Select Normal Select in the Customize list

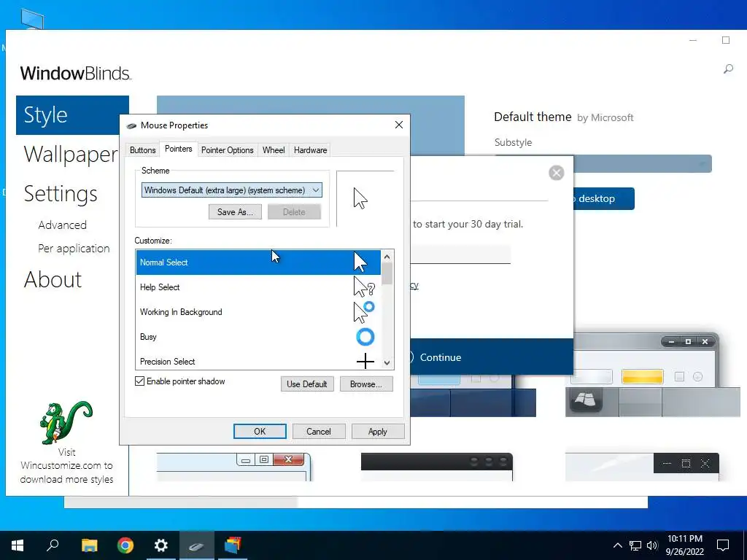[x=258, y=262]
